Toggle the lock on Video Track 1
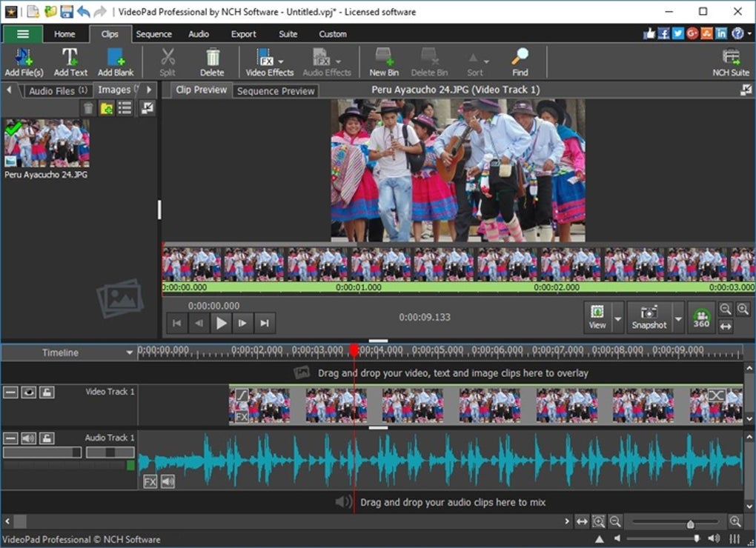Screen dimensions: 756x548 tap(47, 392)
